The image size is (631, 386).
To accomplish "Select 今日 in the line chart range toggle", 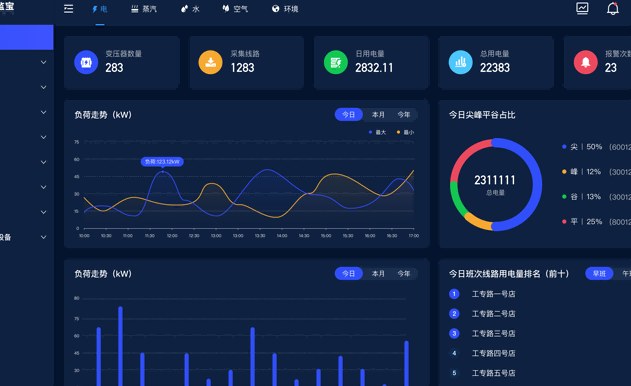I will pos(348,115).
